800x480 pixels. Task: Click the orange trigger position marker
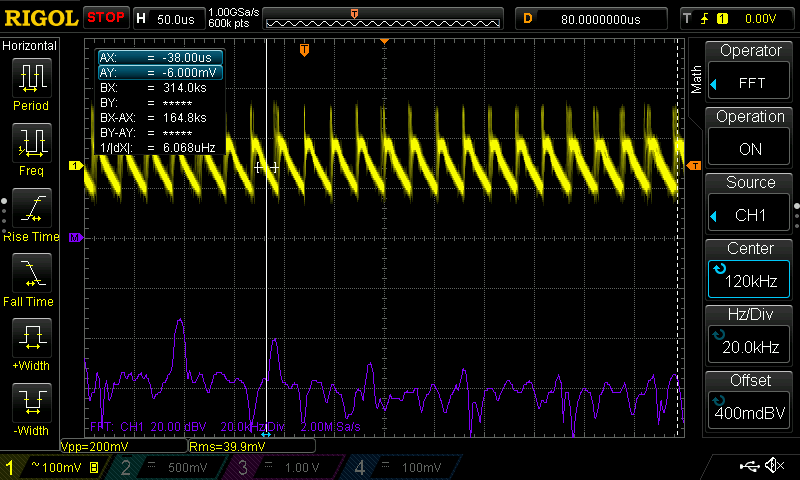[x=306, y=48]
